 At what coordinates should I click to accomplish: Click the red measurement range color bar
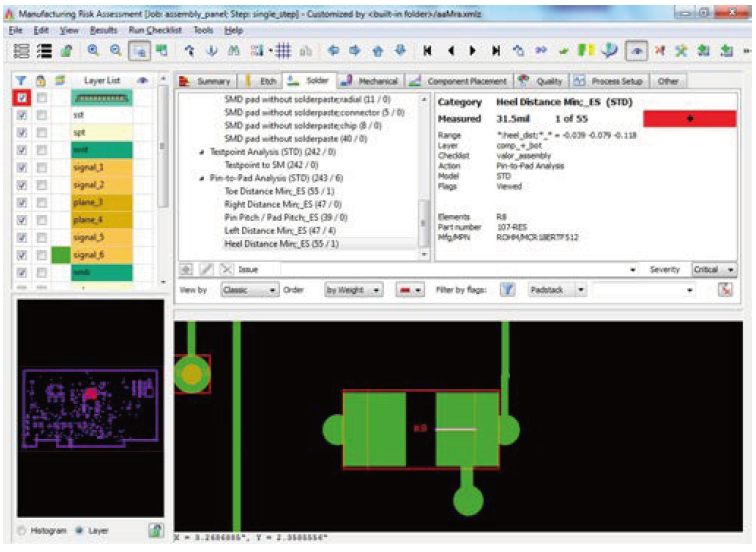(689, 118)
